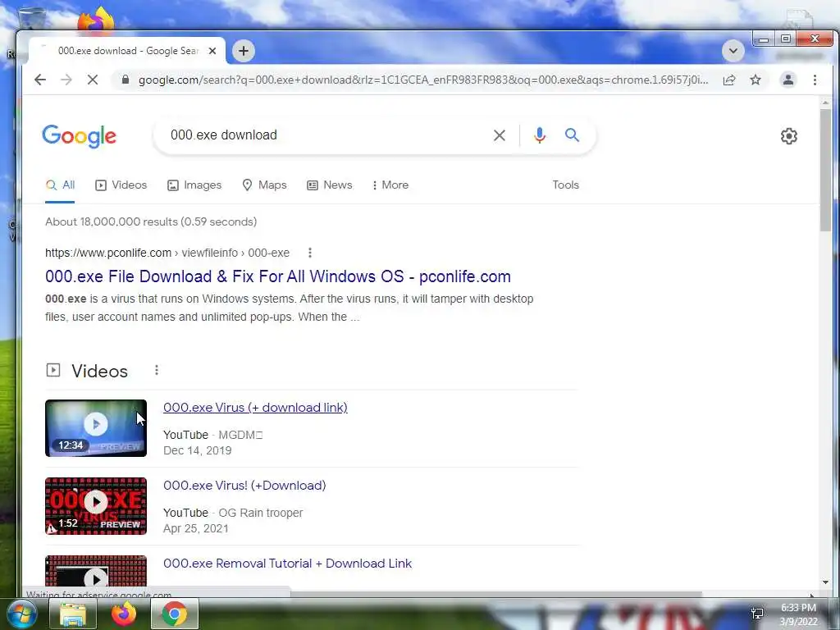
Task: Click the Chrome taskbar icon
Action: click(x=175, y=614)
